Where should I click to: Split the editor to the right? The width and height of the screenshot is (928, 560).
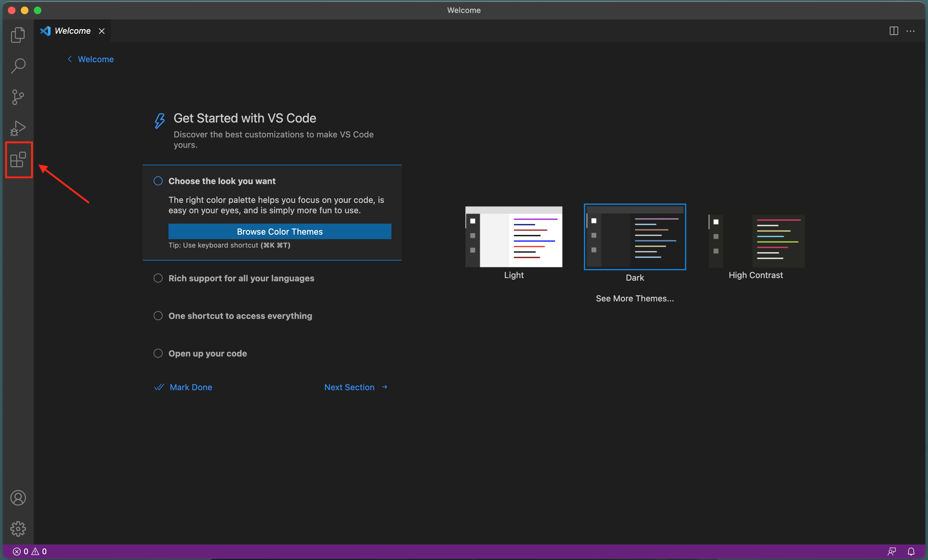pyautogui.click(x=893, y=31)
